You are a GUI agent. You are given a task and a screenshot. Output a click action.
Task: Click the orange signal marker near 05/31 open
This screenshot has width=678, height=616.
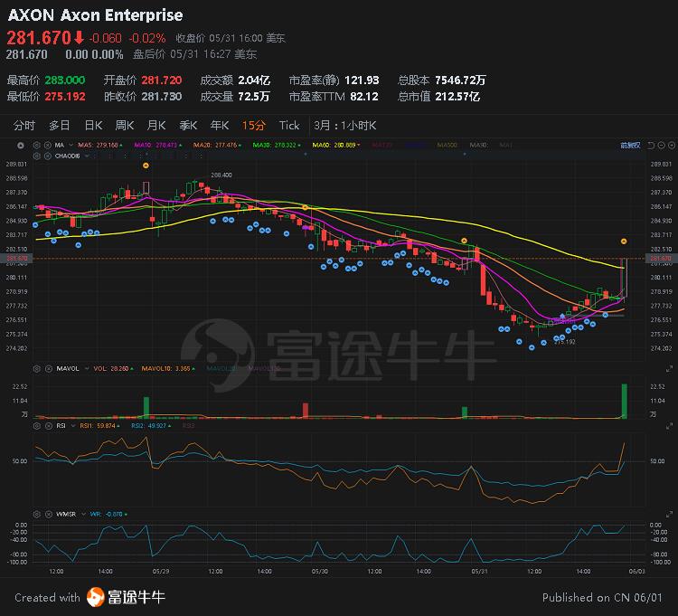click(x=464, y=241)
